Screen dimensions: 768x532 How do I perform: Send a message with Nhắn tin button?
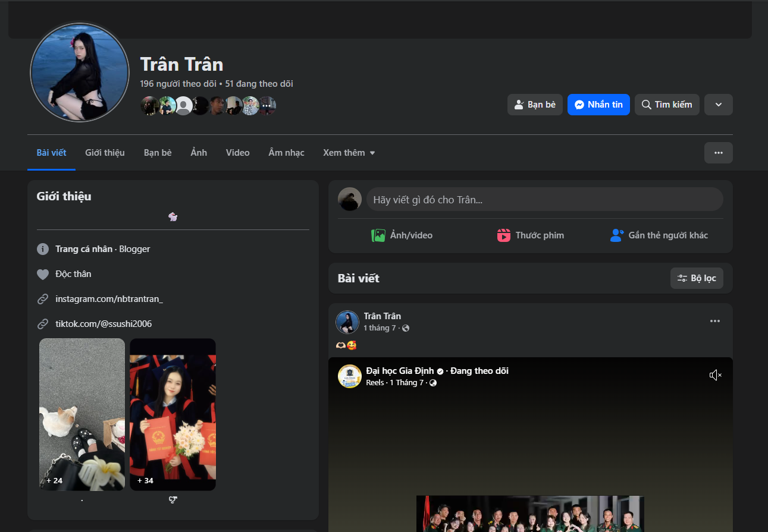pyautogui.click(x=598, y=105)
